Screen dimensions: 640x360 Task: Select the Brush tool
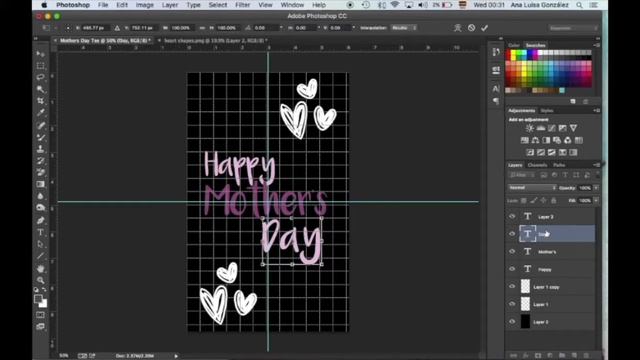(40, 137)
